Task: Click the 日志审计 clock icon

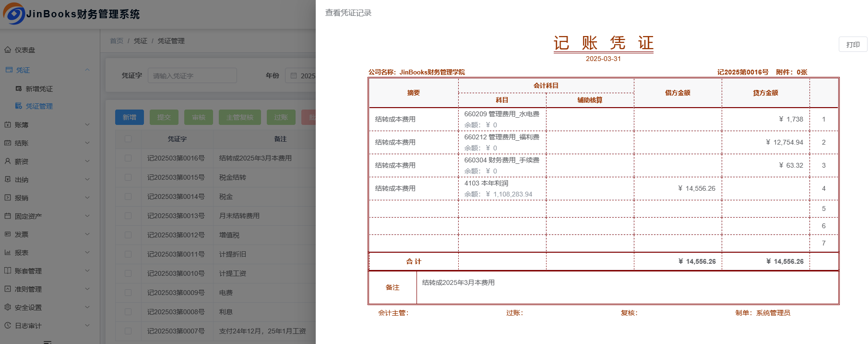Action: tap(8, 325)
